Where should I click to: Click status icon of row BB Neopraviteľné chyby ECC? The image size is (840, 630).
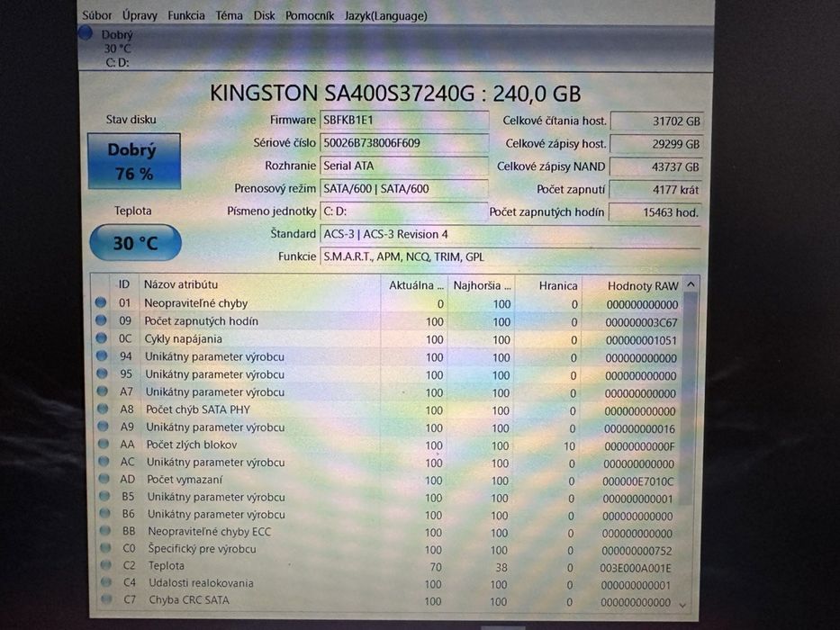pyautogui.click(x=105, y=531)
